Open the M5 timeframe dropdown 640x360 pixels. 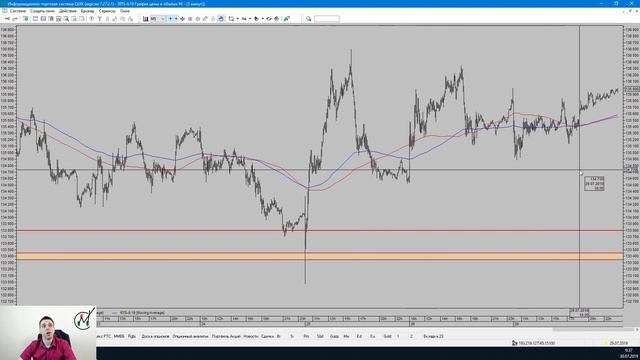158,19
